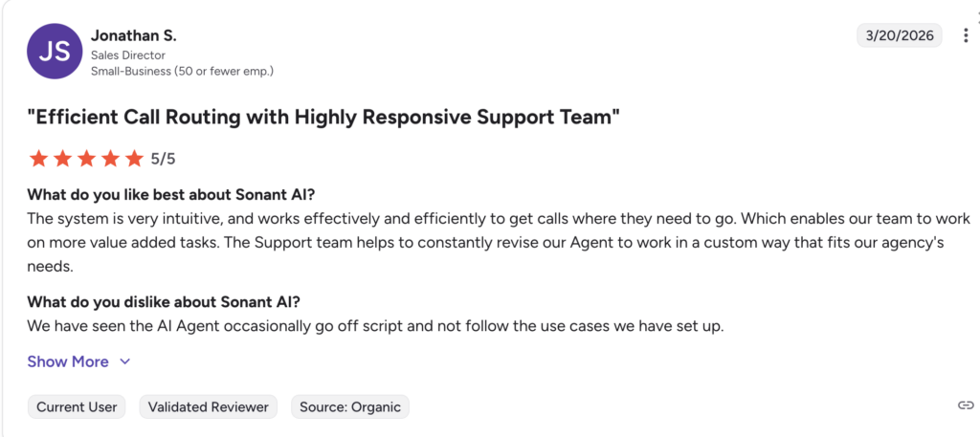Click the first rating star
Image resolution: width=980 pixels, height=437 pixels.
pos(38,158)
